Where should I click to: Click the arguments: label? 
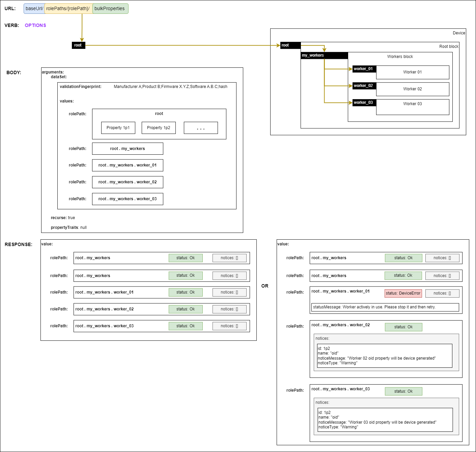(53, 72)
